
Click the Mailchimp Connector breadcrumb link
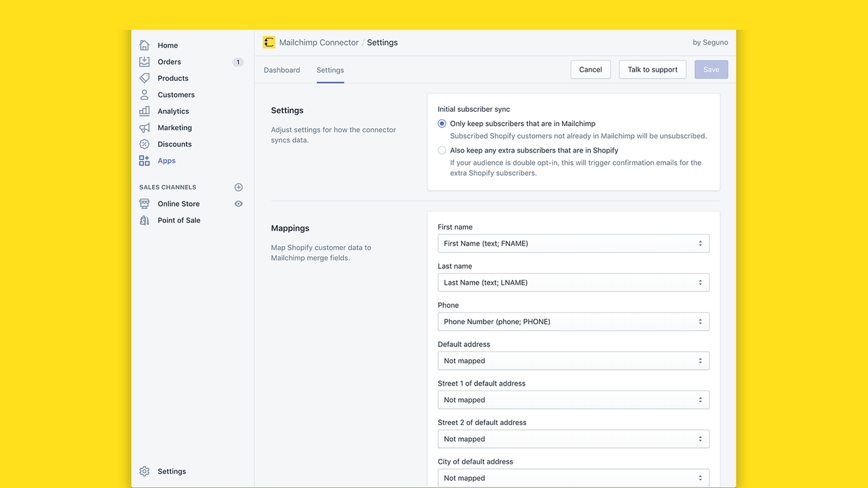click(x=319, y=42)
